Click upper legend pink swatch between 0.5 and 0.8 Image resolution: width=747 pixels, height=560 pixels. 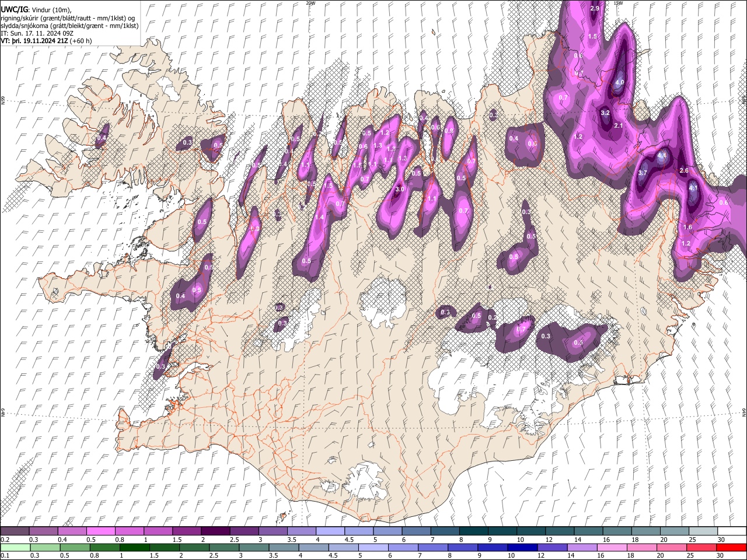tap(100, 531)
